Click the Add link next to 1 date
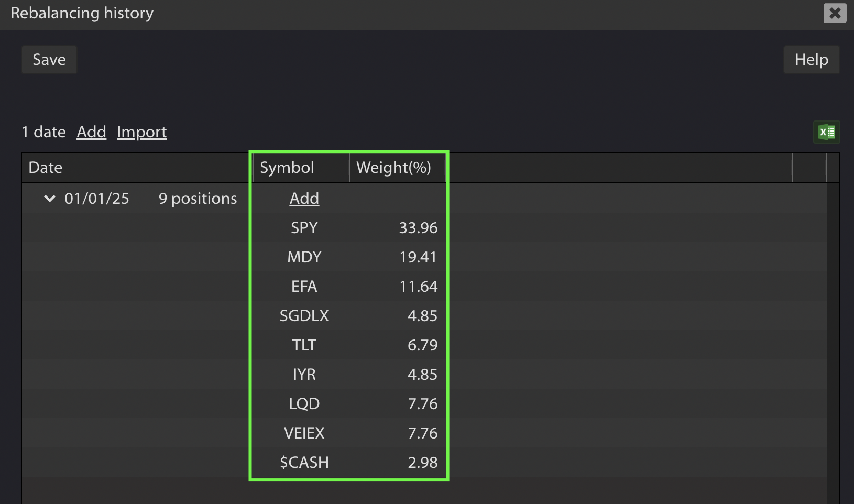This screenshot has height=504, width=854. pos(92,132)
